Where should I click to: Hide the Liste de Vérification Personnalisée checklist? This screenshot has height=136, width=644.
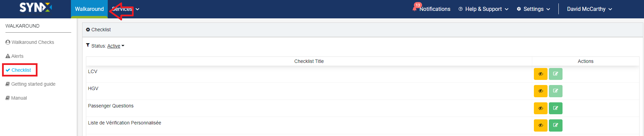(540, 125)
